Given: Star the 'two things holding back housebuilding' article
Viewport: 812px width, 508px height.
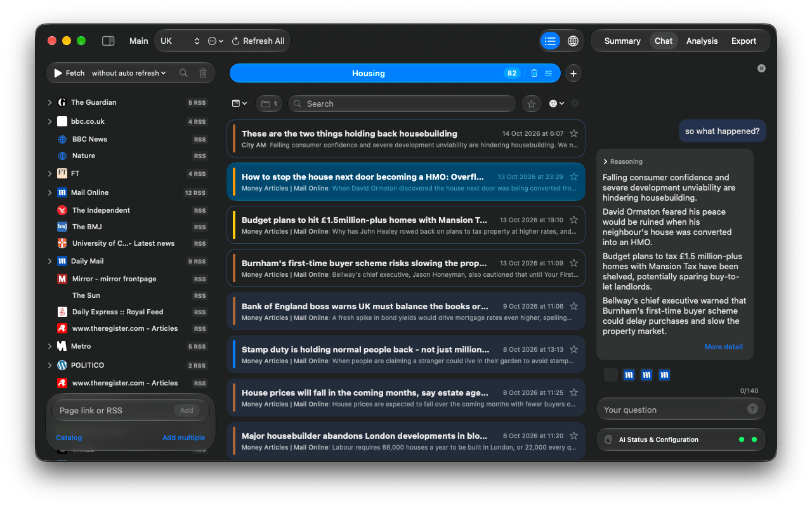Looking at the screenshot, I should [573, 133].
